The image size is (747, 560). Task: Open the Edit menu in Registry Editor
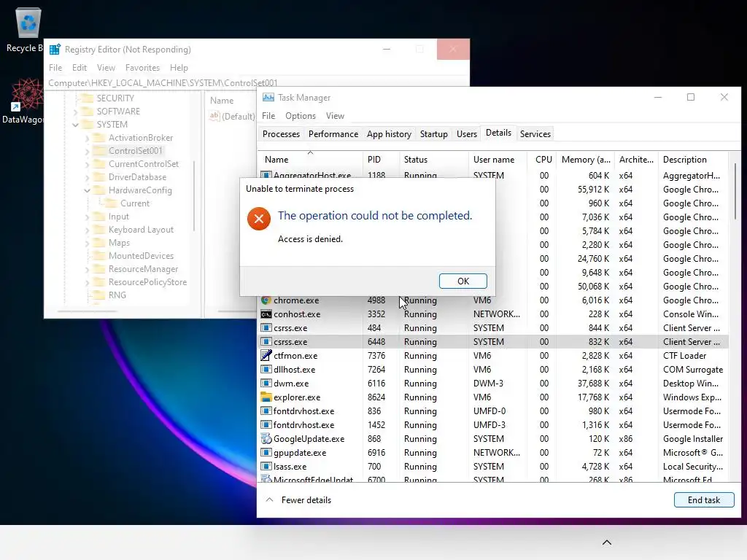pyautogui.click(x=79, y=68)
